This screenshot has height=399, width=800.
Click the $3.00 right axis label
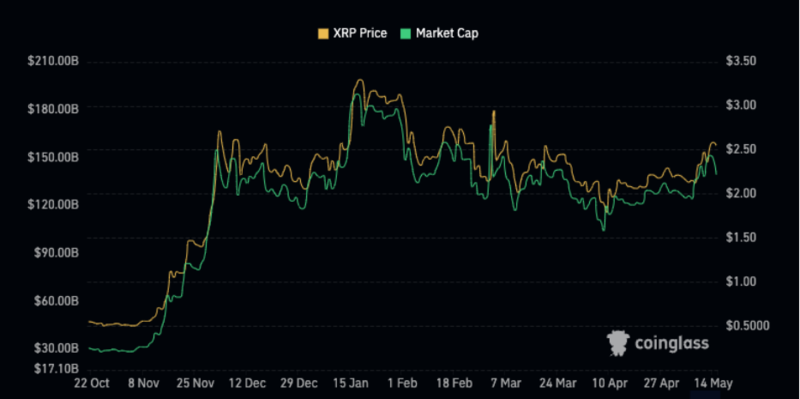pyautogui.click(x=741, y=105)
